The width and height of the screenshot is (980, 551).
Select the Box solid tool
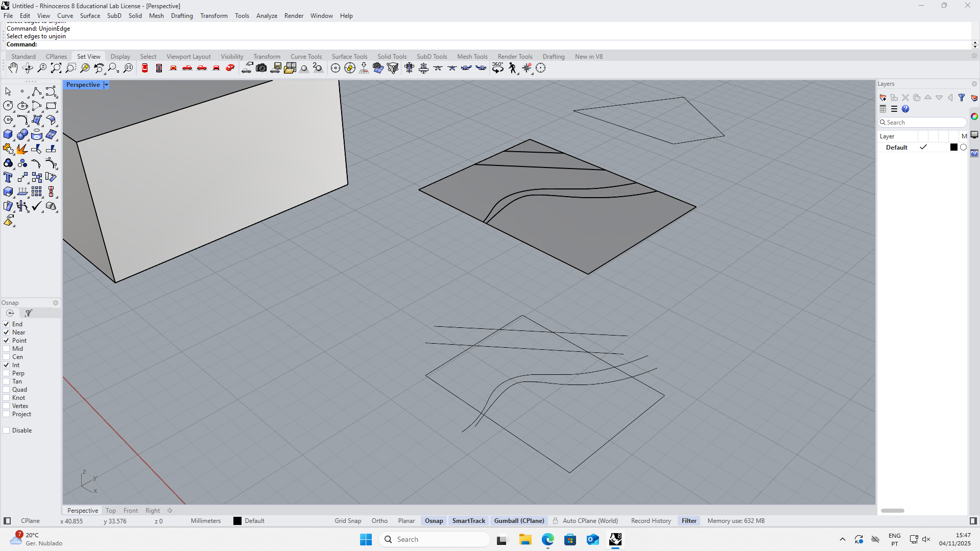8,135
